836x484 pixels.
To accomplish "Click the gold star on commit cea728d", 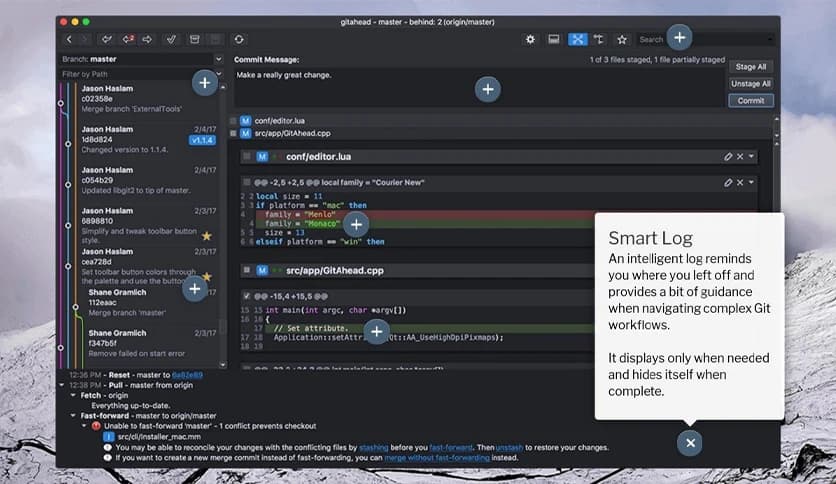I will click(207, 276).
